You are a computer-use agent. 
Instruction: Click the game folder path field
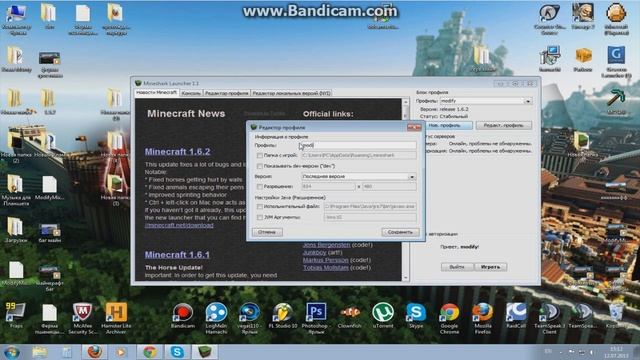[x=358, y=156]
